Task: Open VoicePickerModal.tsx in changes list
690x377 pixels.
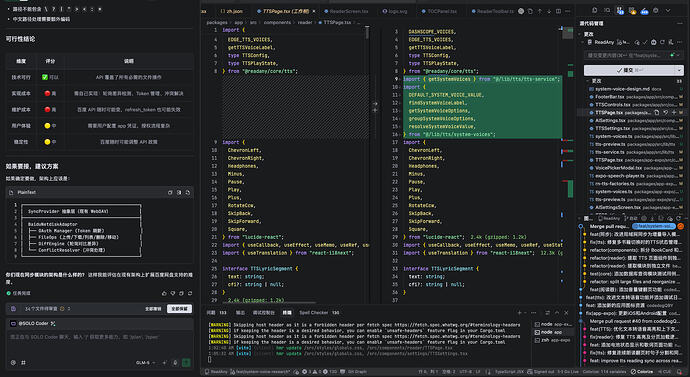Action: pos(618,168)
